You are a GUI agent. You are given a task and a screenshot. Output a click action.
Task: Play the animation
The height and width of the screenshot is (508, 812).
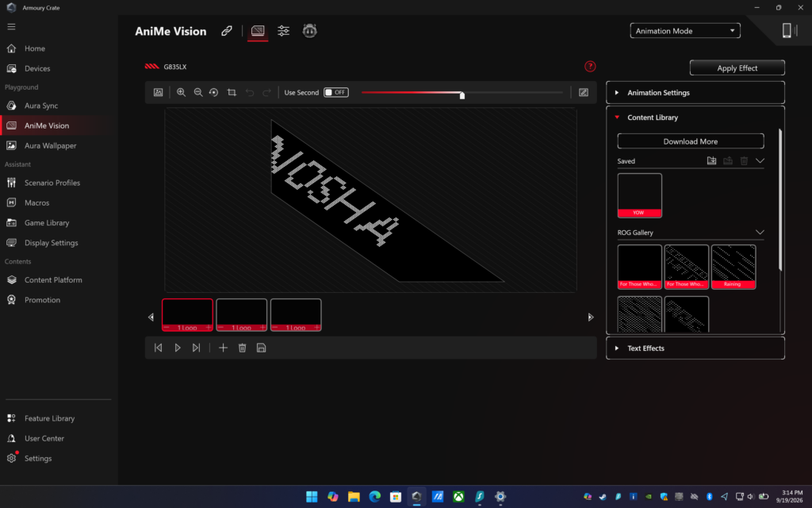click(178, 348)
